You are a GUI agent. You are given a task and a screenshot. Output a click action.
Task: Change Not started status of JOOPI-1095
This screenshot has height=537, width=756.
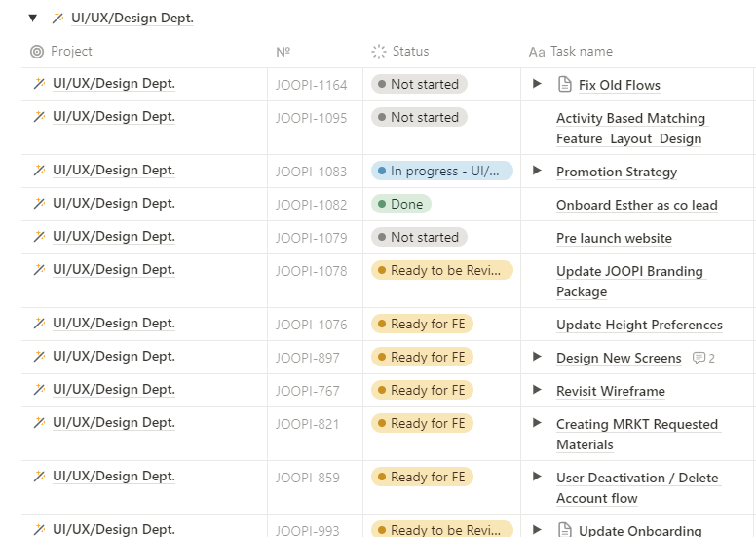(x=419, y=117)
